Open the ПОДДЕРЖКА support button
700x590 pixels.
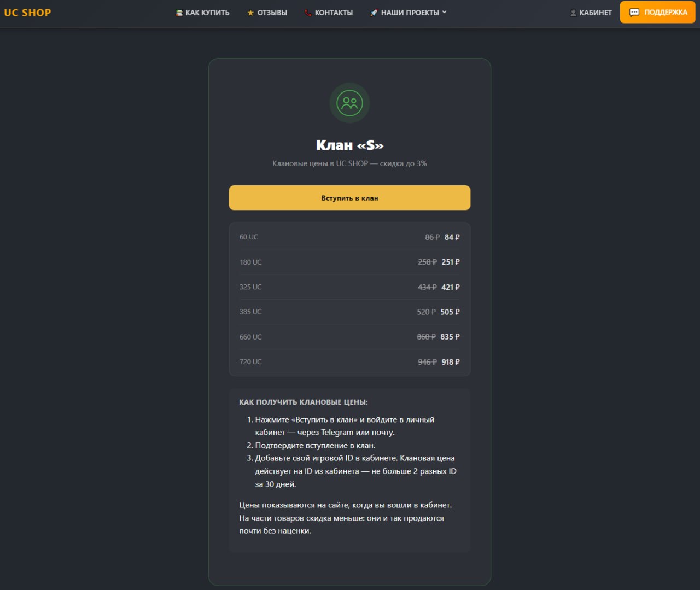(658, 12)
